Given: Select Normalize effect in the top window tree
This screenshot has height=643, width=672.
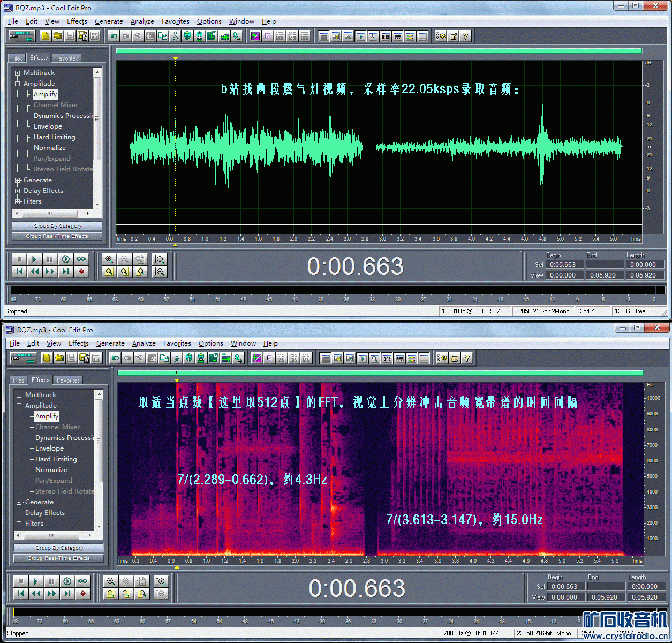Looking at the screenshot, I should pyautogui.click(x=50, y=148).
